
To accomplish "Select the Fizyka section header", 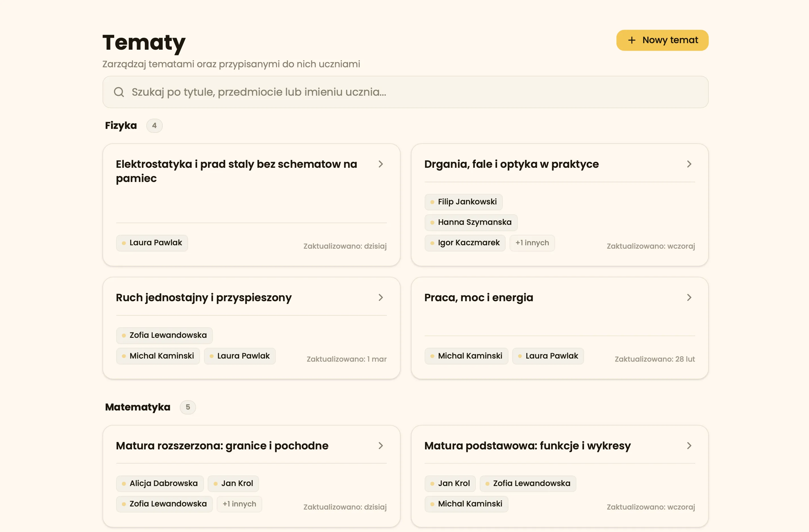I will click(x=121, y=125).
